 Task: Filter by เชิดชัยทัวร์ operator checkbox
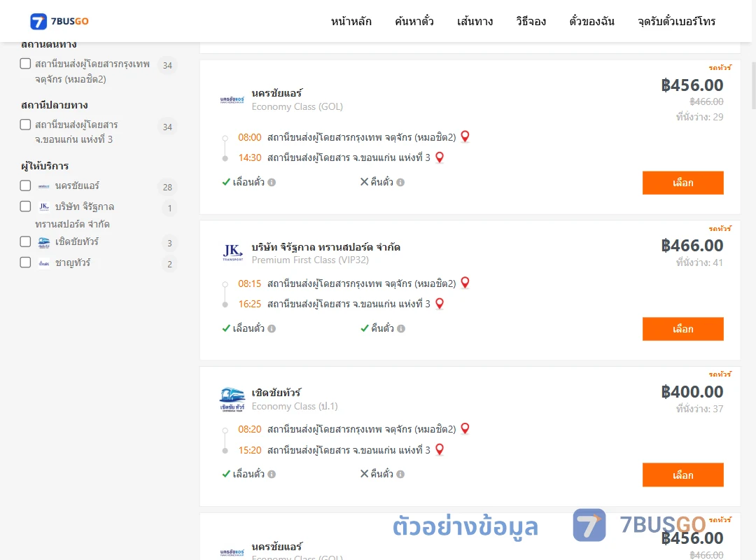(26, 241)
